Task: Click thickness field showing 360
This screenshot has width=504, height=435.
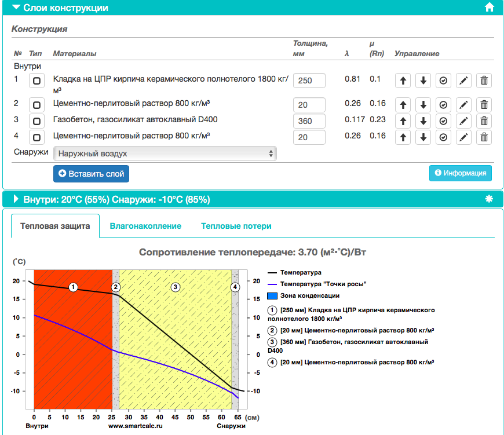Action: 309,121
